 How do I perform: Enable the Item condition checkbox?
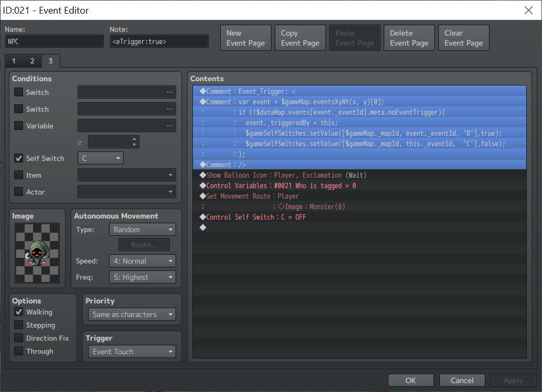coord(19,175)
